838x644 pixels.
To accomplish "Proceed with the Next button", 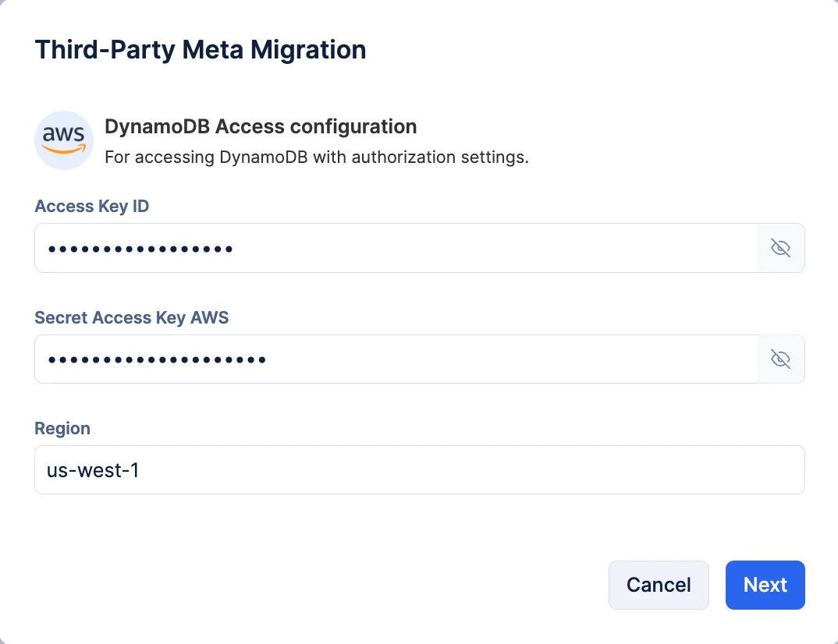I will [x=765, y=585].
